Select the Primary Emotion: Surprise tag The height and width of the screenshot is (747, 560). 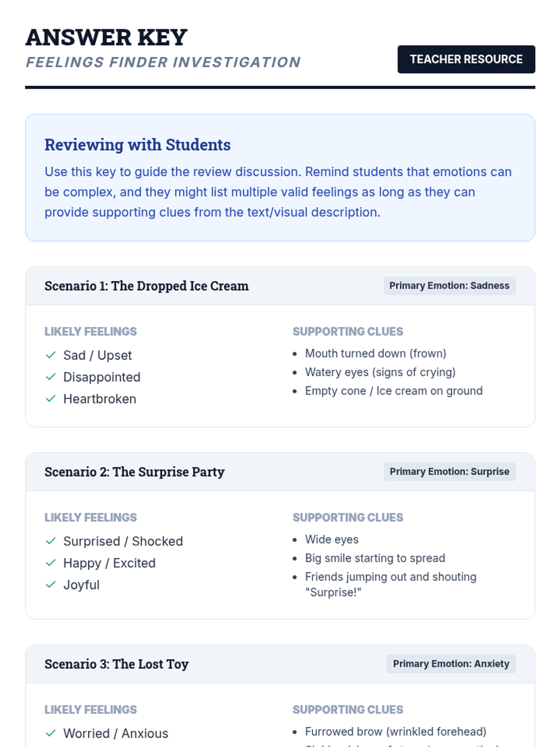pyautogui.click(x=449, y=472)
